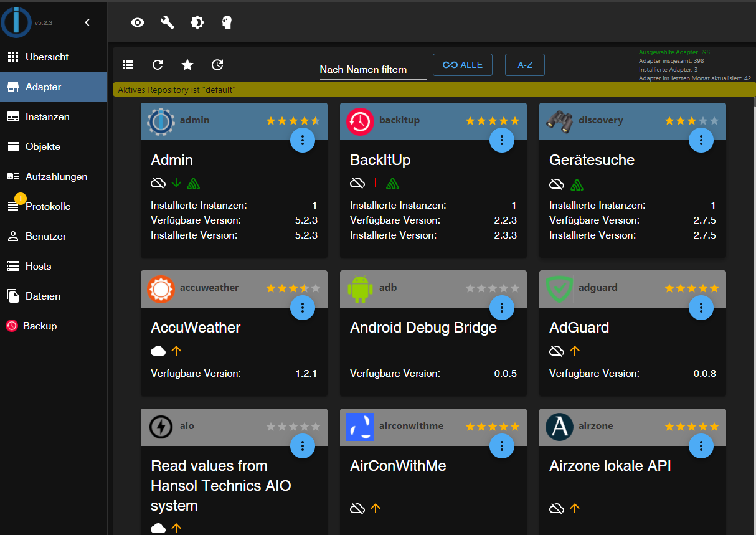This screenshot has height=535, width=756.
Task: Click the cloud icon on AccuWeather card
Action: [x=158, y=351]
